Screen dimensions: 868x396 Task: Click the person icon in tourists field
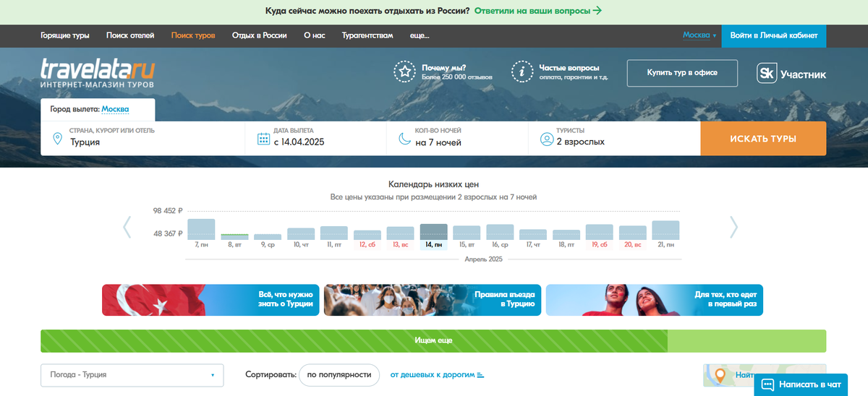tap(546, 139)
